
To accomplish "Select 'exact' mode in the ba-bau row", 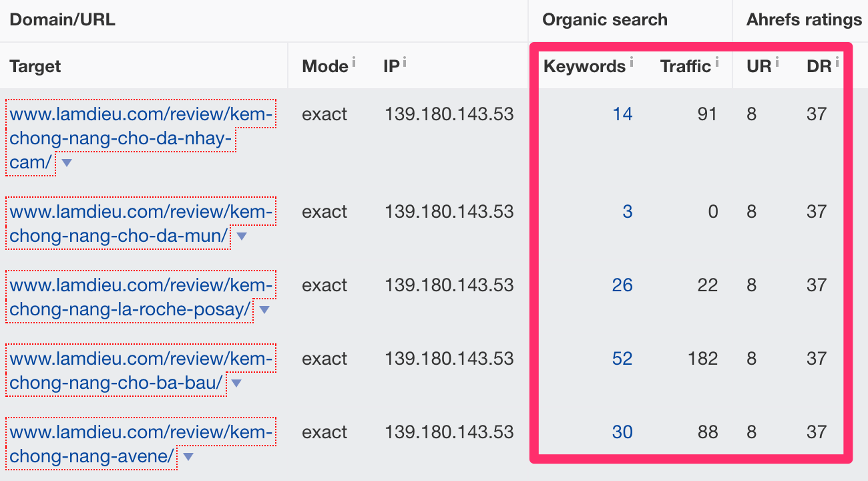I will pyautogui.click(x=324, y=359).
